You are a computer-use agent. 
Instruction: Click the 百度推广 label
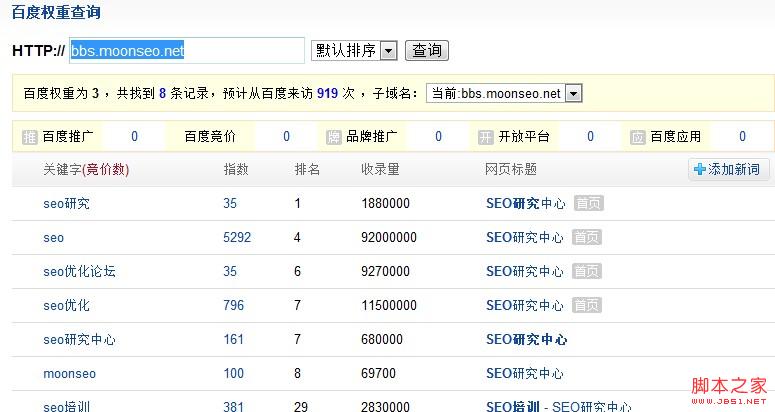(68, 136)
